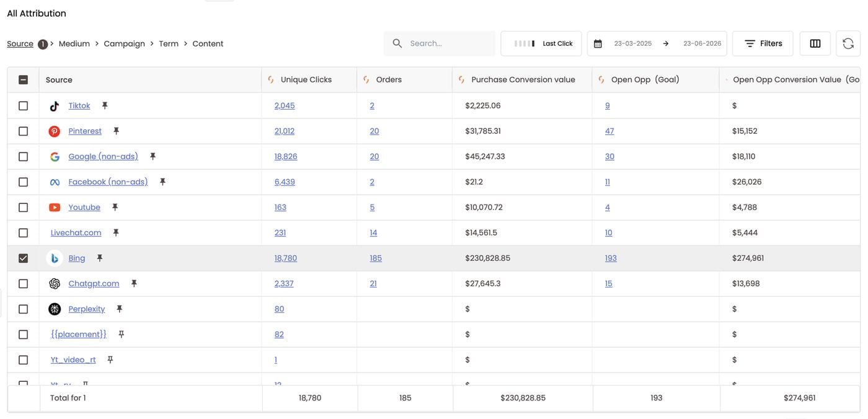The height and width of the screenshot is (419, 868).
Task: Click the sort icon on Orders column
Action: coord(366,79)
